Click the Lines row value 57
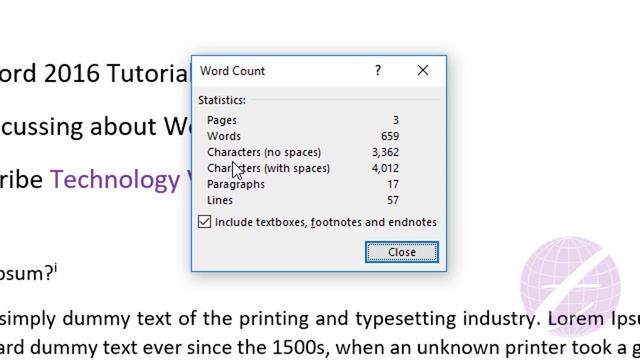The image size is (640, 360). pyautogui.click(x=393, y=200)
